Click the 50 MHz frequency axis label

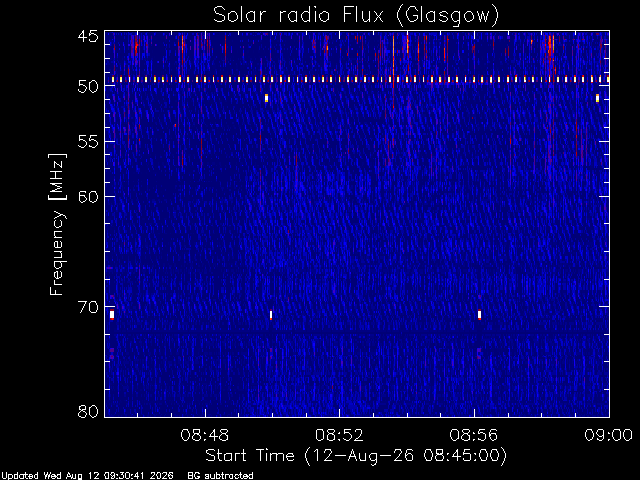(x=88, y=87)
